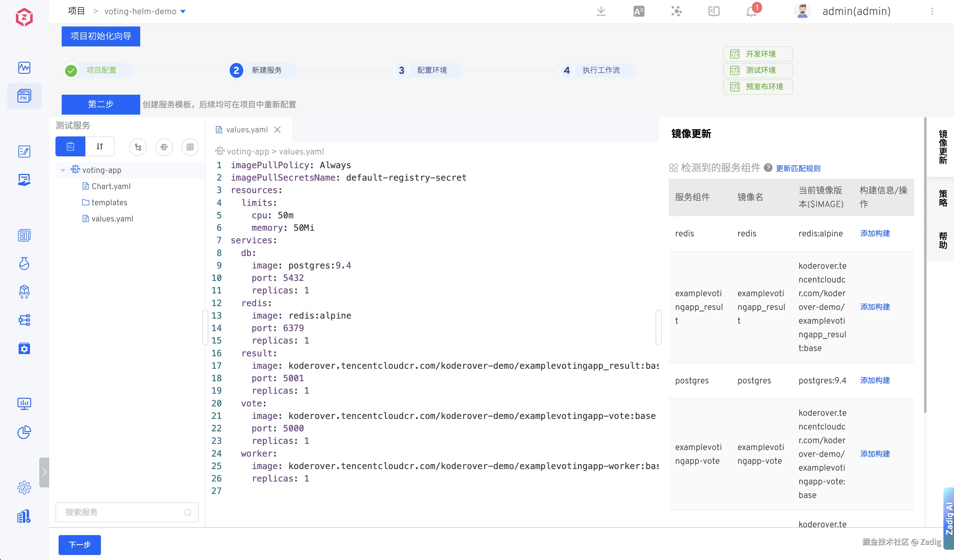The width and height of the screenshot is (954, 560).
Task: Click the language translation icon
Action: click(639, 11)
